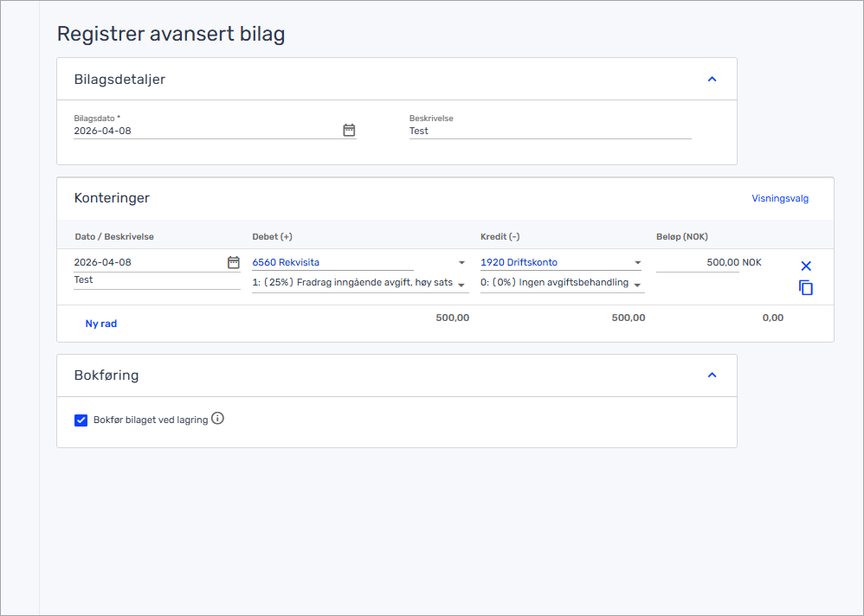
Task: Click the row description field under Konteringer date
Action: 156,280
